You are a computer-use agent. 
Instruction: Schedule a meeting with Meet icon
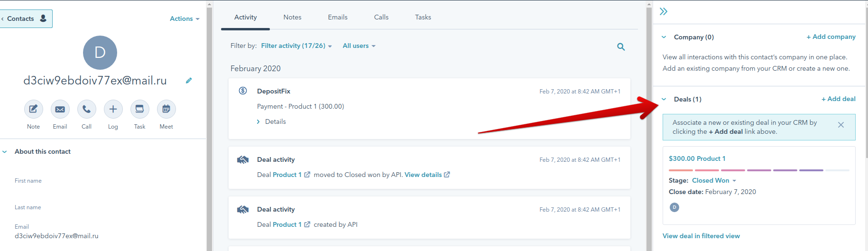point(166,109)
